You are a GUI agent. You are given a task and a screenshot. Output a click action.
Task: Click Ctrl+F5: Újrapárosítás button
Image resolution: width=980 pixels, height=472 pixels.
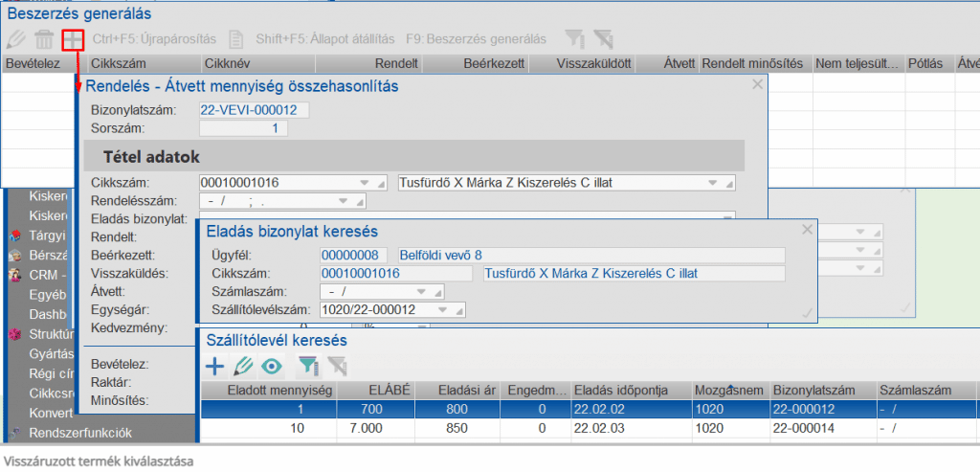coord(154,39)
